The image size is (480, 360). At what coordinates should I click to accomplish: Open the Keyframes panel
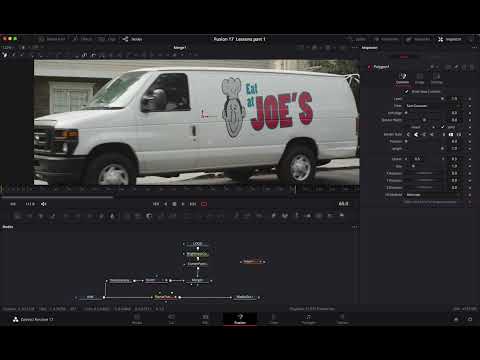[x=386, y=39]
